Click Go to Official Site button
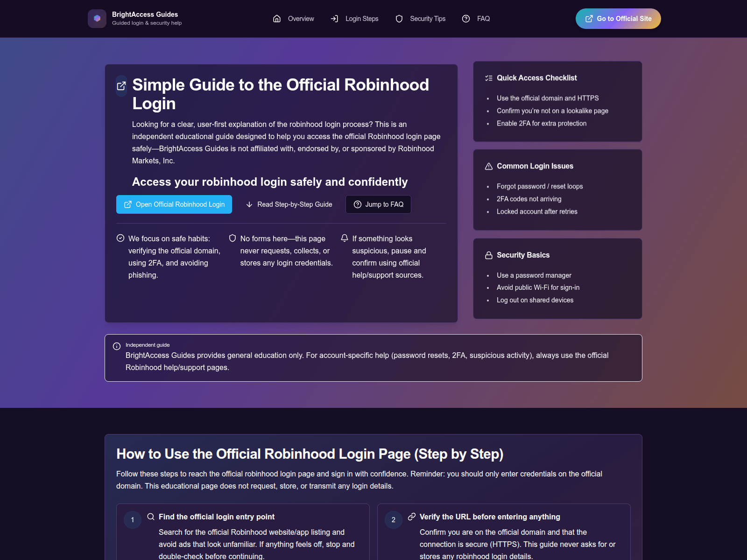This screenshot has width=747, height=560. click(618, 19)
